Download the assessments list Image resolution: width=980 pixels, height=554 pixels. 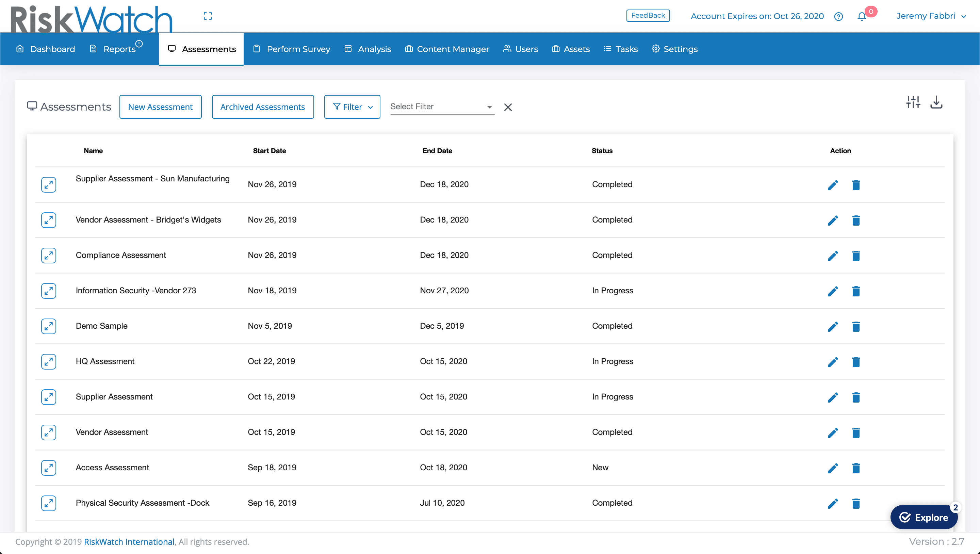point(936,102)
